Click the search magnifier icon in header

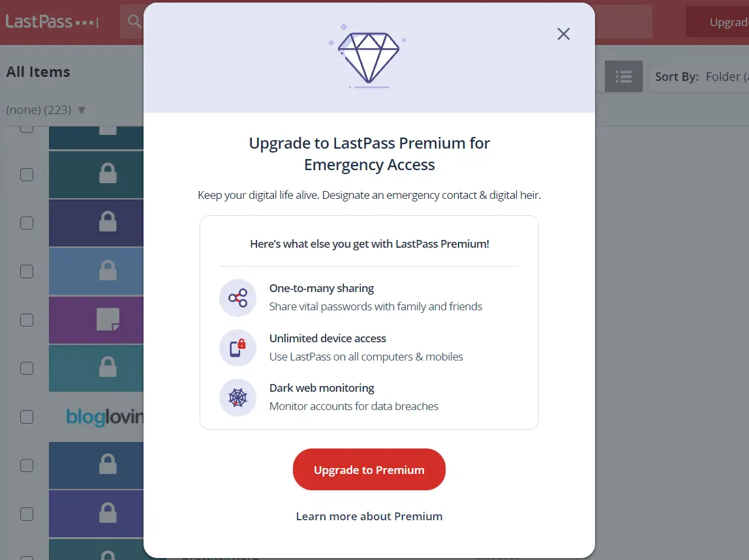(x=134, y=22)
